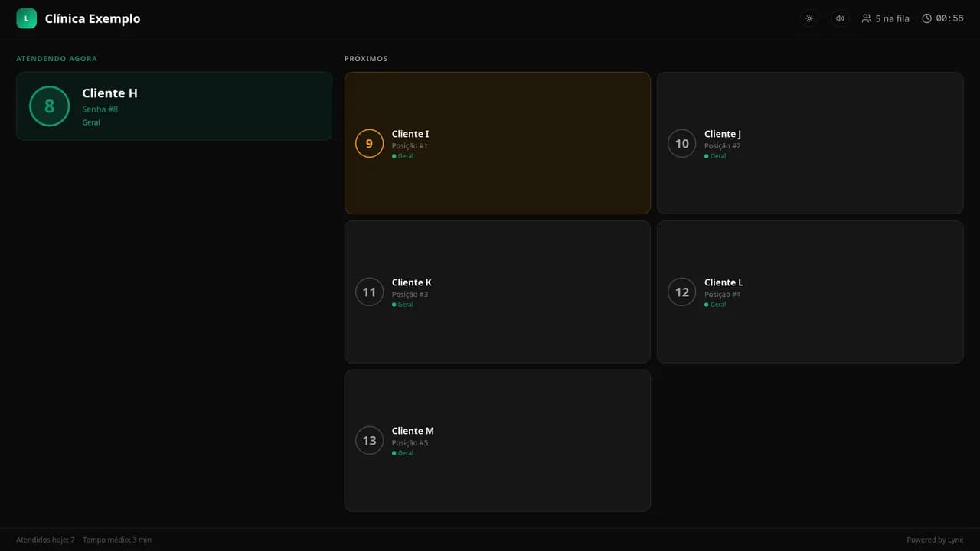Toggle the light/dark theme sun button
The height and width of the screenshot is (551, 980).
tap(809, 18)
